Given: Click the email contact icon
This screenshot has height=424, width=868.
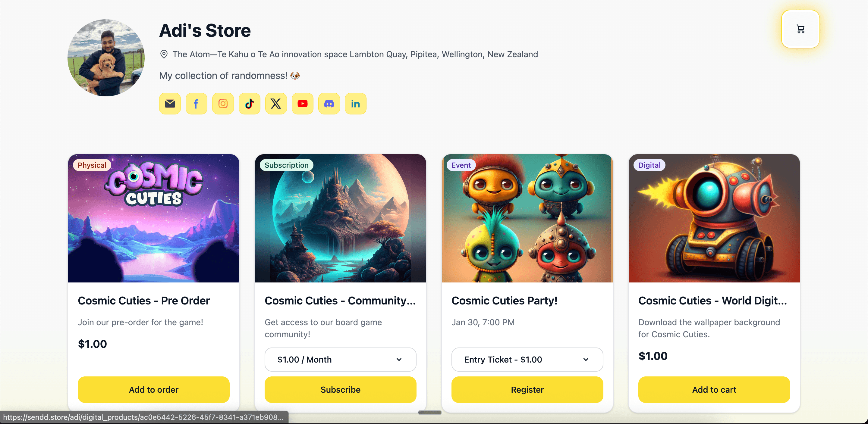Looking at the screenshot, I should point(170,103).
